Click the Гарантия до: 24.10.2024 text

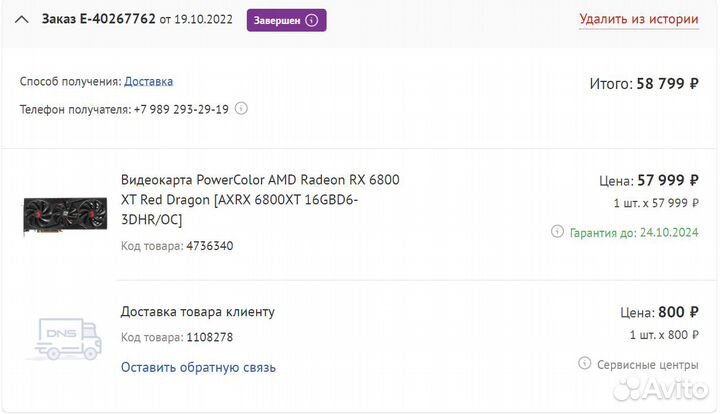634,233
